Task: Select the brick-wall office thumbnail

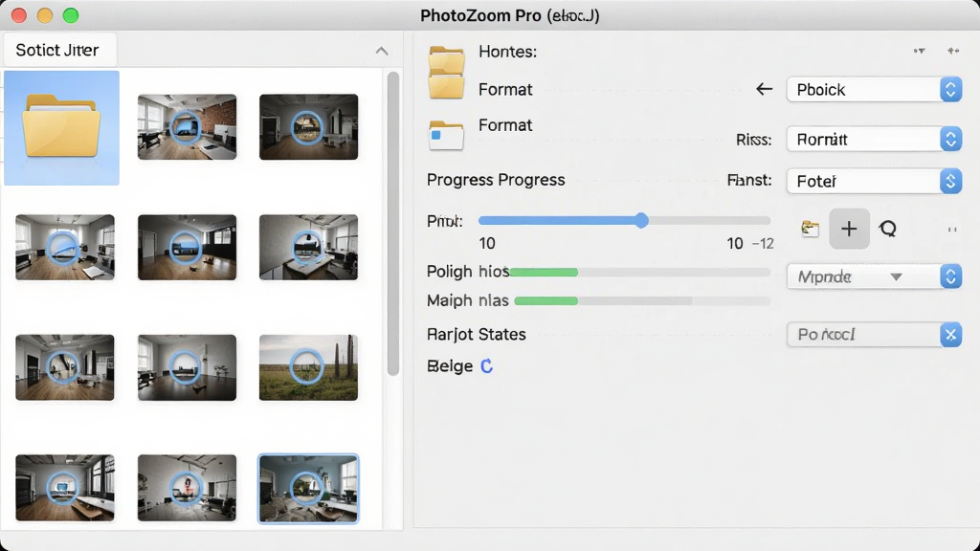Action: click(x=187, y=127)
